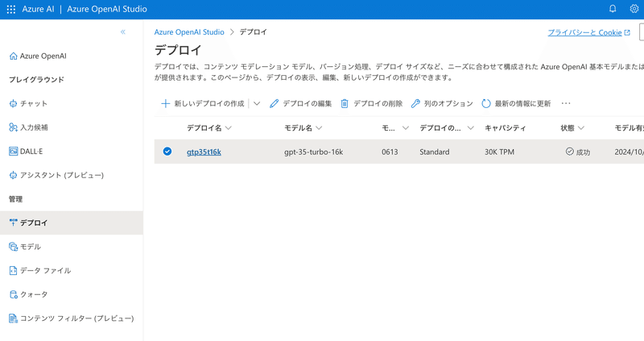Click Azure OpenAI Studio header title
This screenshot has height=341, width=644.
pos(107,9)
